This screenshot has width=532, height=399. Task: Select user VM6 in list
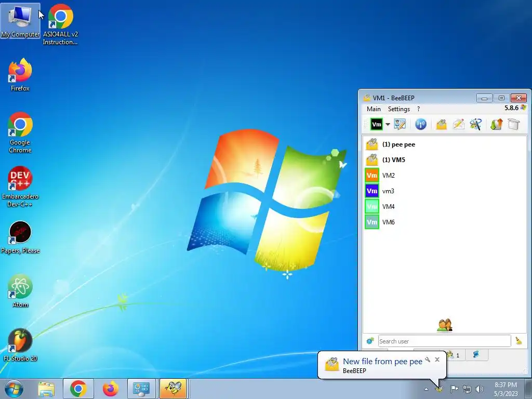click(x=445, y=222)
